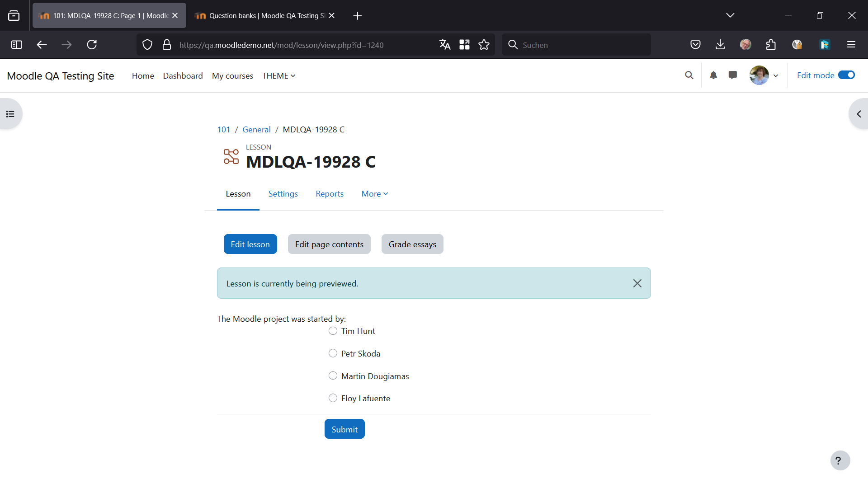Expand the THEME menu

pos(278,76)
